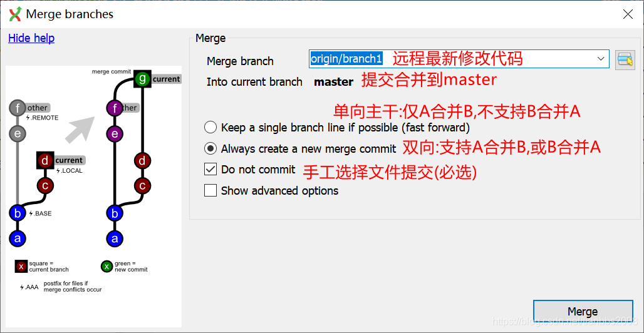Viewport: 644px width, 333px height.
Task: Enable Show advanced options checkbox
Action: (210, 190)
